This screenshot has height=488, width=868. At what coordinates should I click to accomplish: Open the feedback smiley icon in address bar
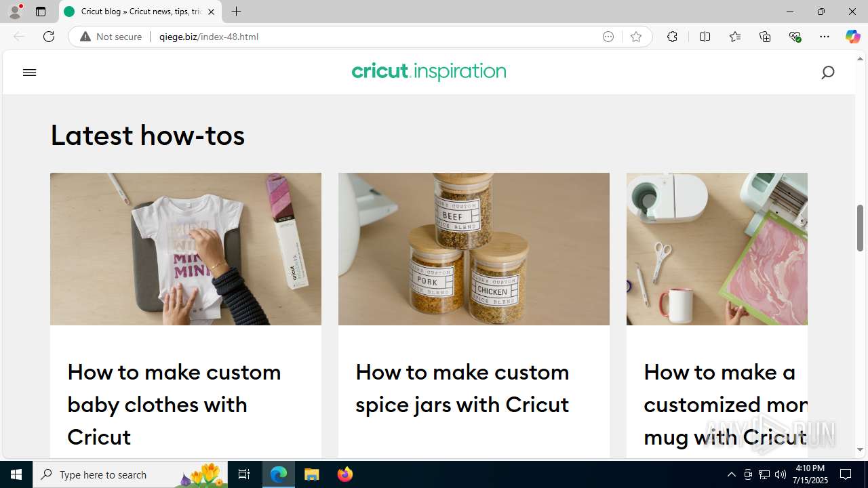click(608, 37)
